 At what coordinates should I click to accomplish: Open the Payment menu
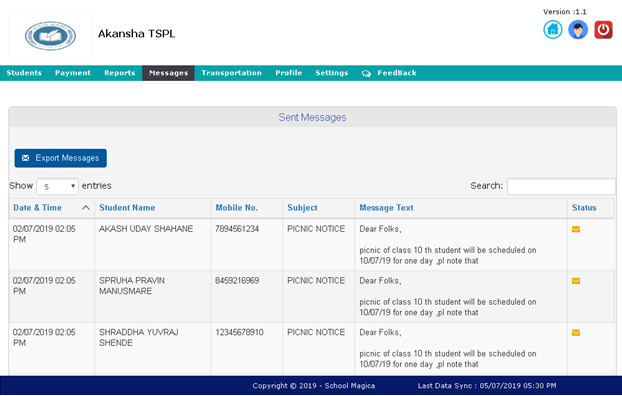[x=73, y=73]
